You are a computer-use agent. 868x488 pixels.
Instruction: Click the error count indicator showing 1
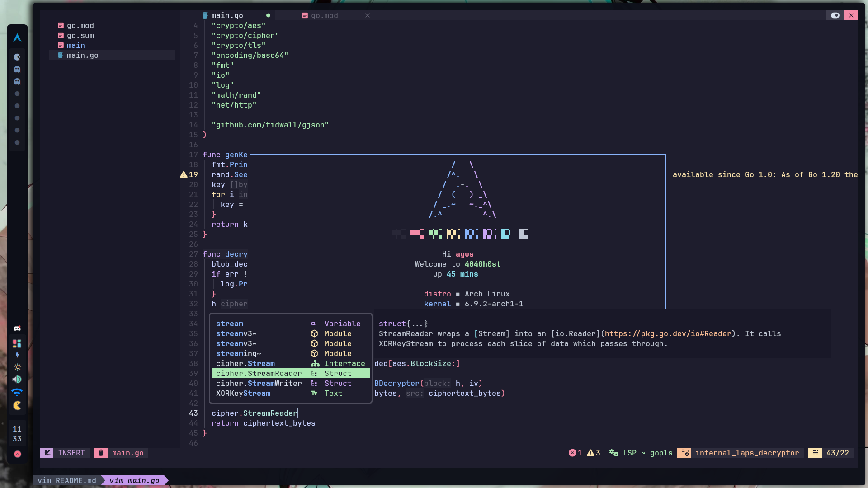pyautogui.click(x=575, y=453)
